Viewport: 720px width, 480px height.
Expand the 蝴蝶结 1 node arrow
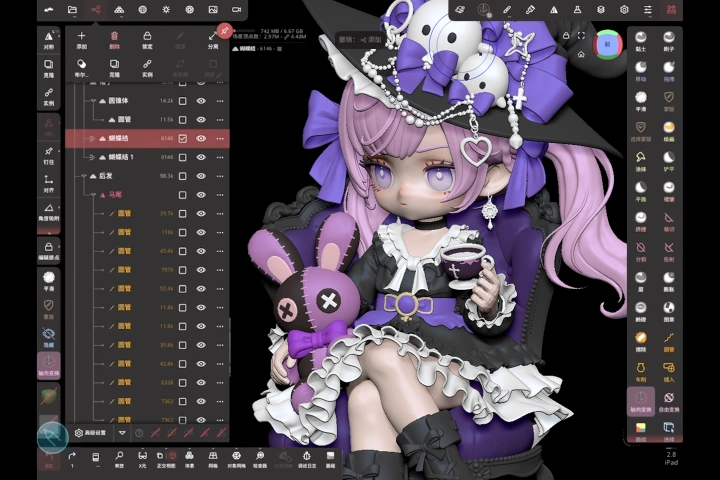(x=92, y=157)
